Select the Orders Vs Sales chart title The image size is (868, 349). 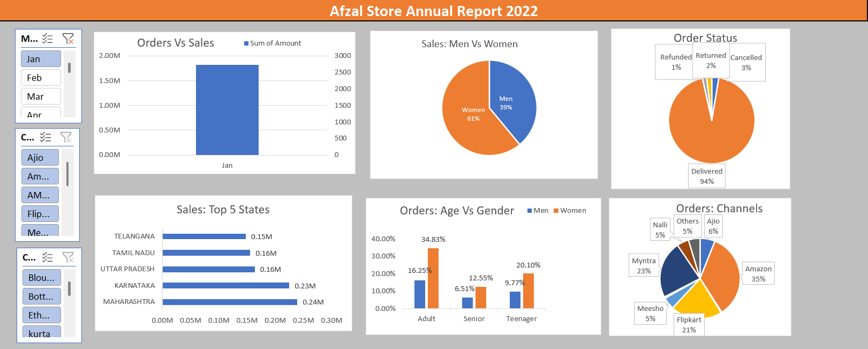tap(176, 43)
